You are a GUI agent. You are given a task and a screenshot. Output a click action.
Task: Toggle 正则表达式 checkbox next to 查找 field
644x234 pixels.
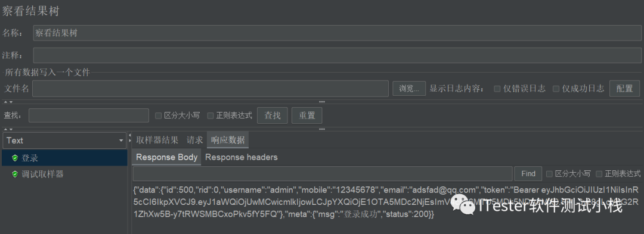pos(210,116)
